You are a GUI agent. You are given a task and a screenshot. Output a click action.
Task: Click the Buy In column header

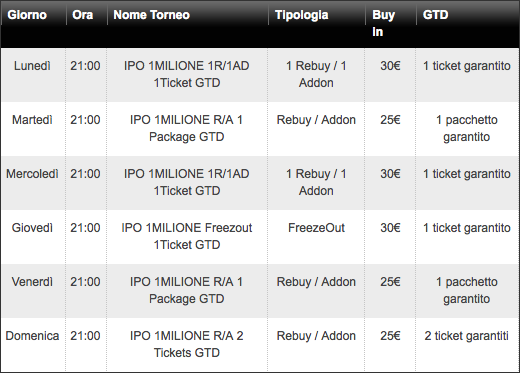click(383, 23)
